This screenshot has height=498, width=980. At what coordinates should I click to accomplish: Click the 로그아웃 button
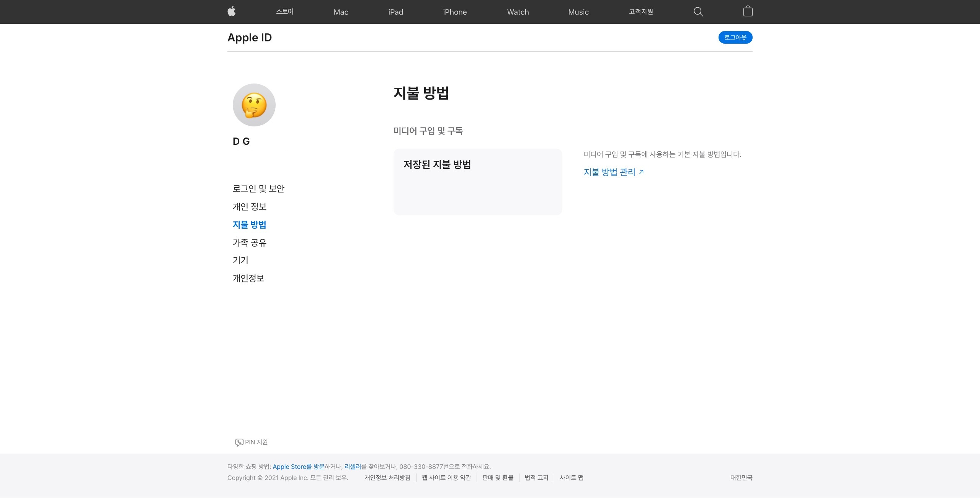pos(735,38)
